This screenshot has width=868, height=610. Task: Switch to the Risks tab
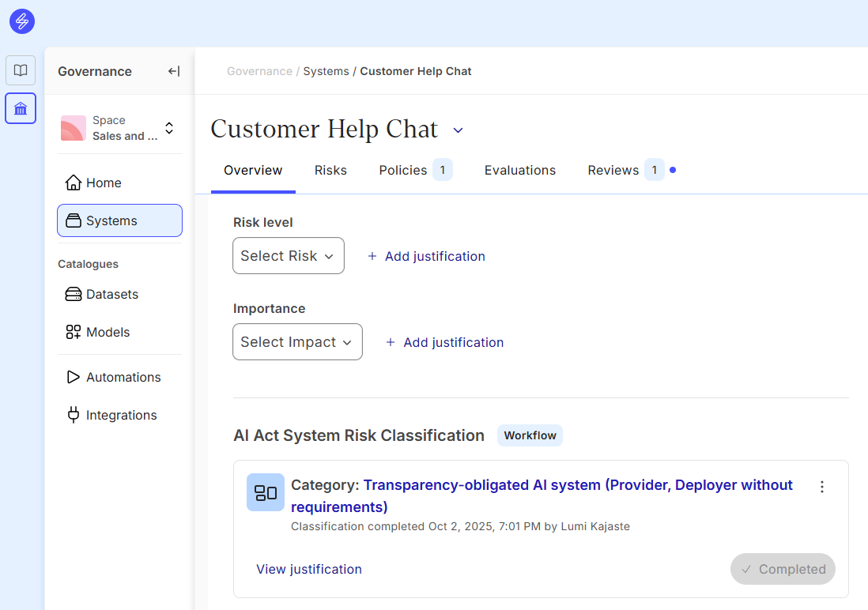[330, 170]
